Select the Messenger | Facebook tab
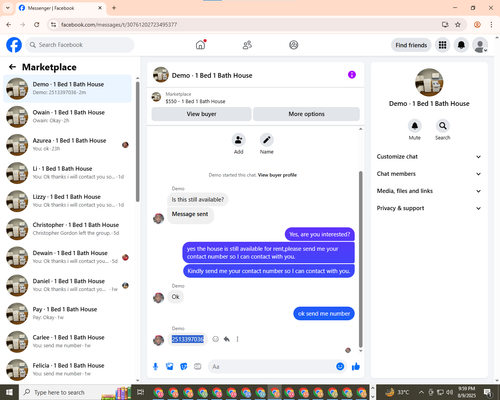This screenshot has height=400, width=500. (x=60, y=8)
